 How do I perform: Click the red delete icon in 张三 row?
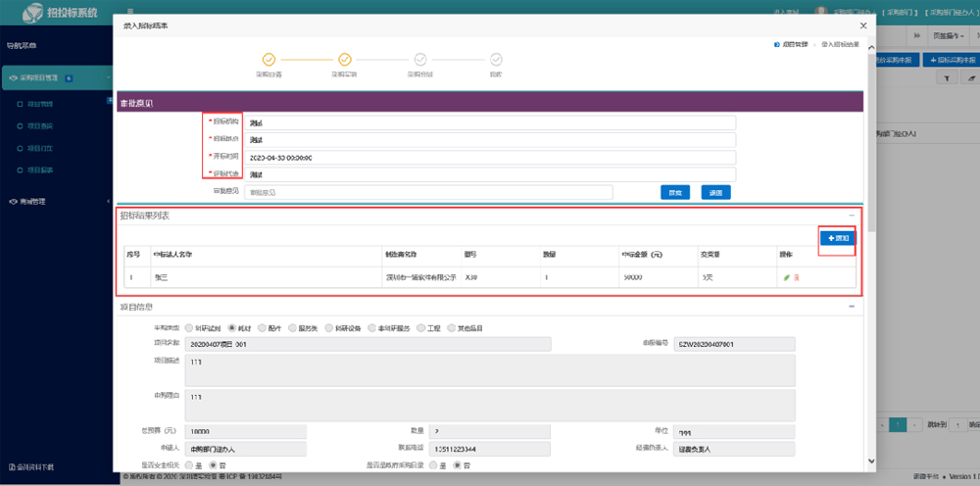pyautogui.click(x=797, y=277)
